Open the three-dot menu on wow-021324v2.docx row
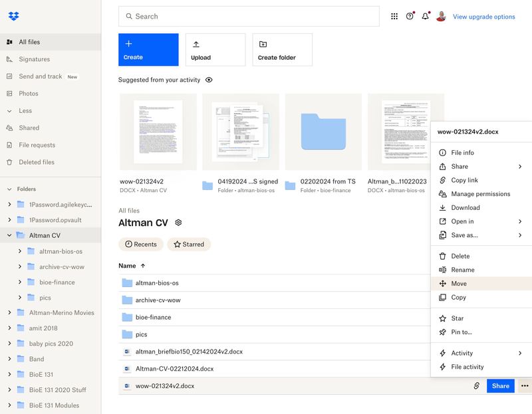Viewport: 532px width, 414px height. coord(525,386)
